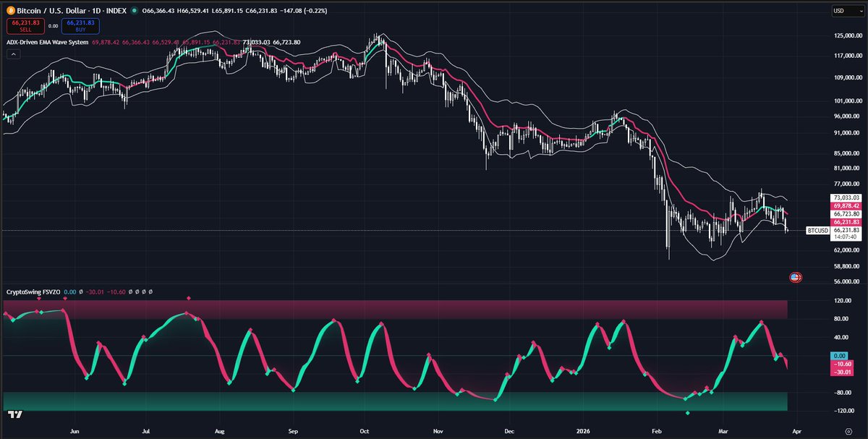The height and width of the screenshot is (439, 868).
Task: Click the 77,000.00 price-scale level
Action: (x=846, y=184)
